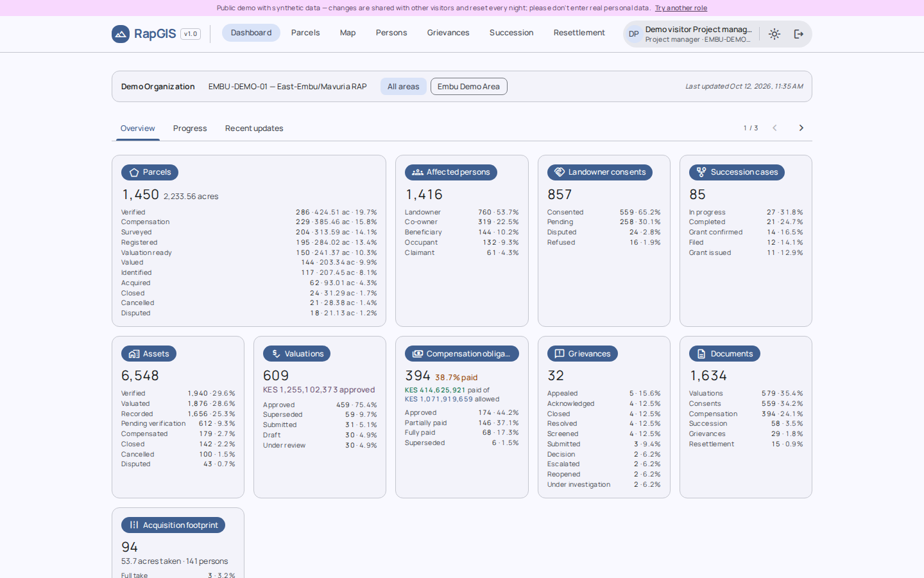Switch to the Recent updates tab
Image resolution: width=924 pixels, height=578 pixels.
pos(254,128)
